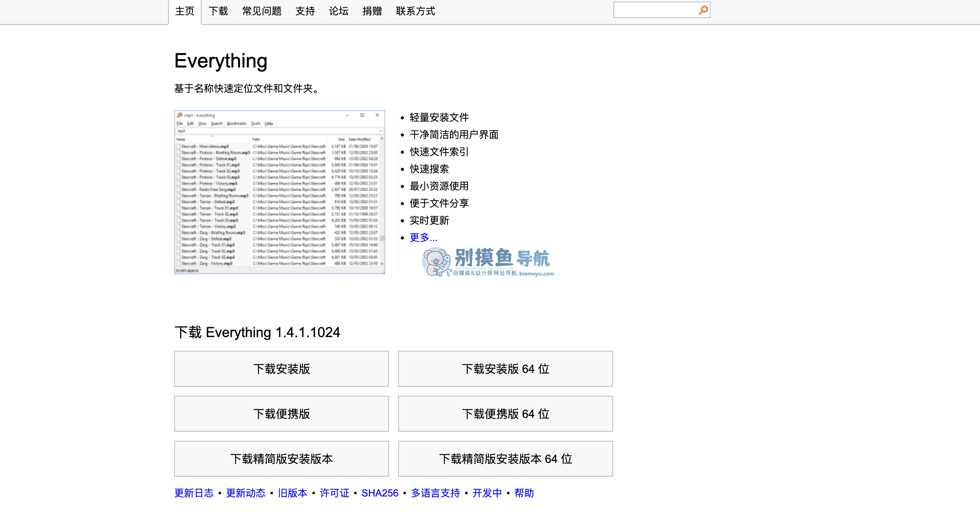
Task: Click the orange search magnifier icon
Action: pyautogui.click(x=703, y=10)
